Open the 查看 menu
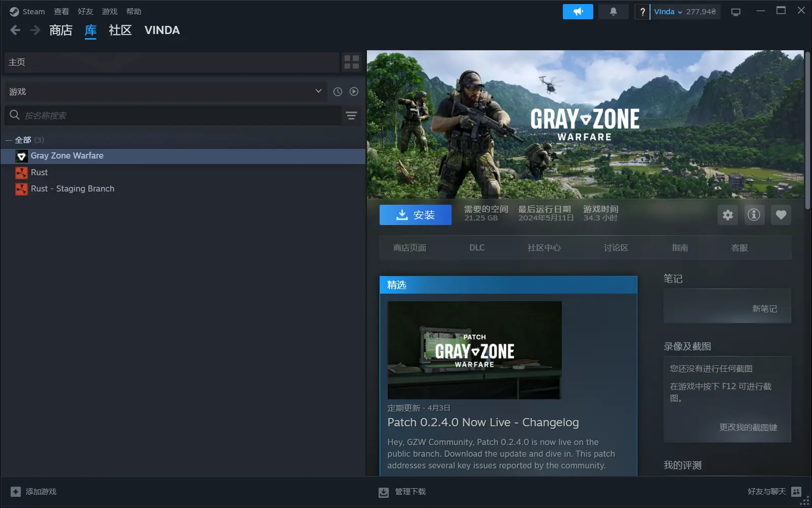 [60, 11]
